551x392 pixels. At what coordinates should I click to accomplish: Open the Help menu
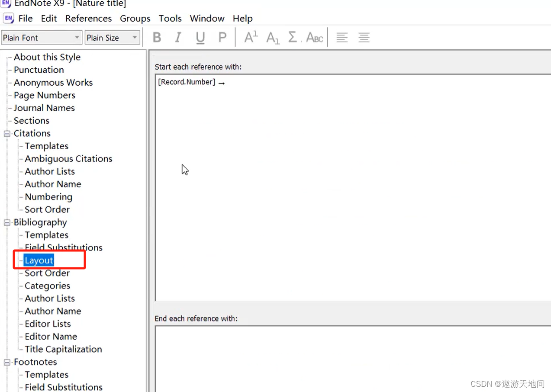(x=242, y=19)
